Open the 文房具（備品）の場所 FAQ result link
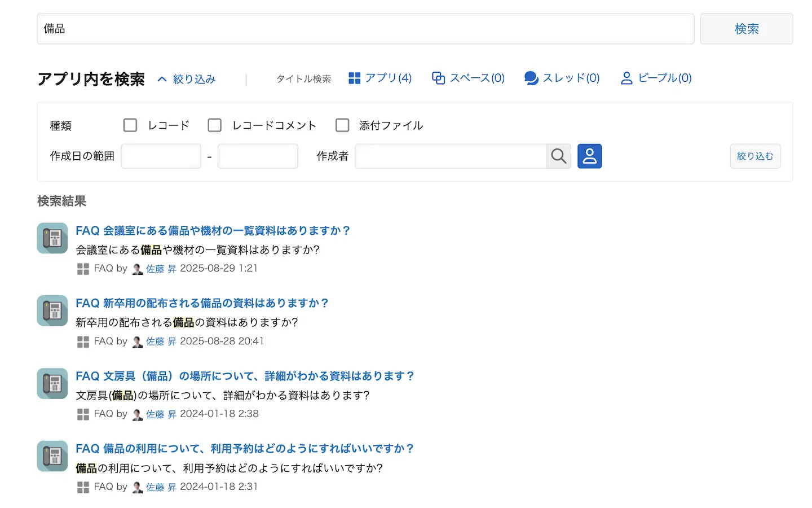 [245, 376]
